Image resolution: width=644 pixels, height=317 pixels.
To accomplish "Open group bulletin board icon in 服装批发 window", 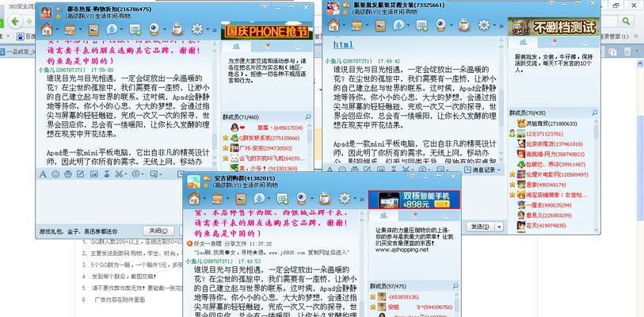I will [x=421, y=25].
